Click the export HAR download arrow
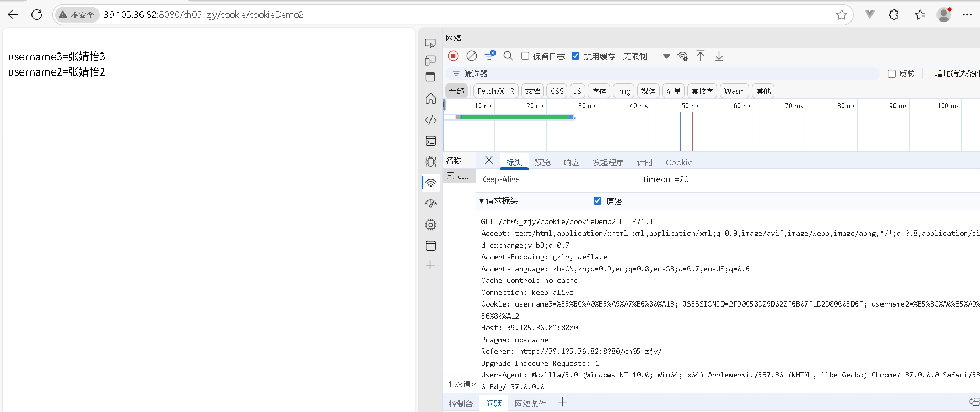 click(719, 56)
